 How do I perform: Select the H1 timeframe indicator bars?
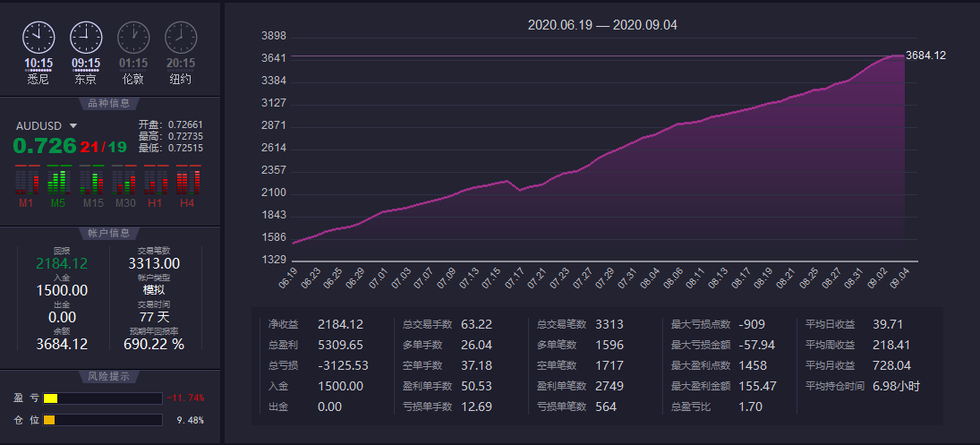point(156,181)
